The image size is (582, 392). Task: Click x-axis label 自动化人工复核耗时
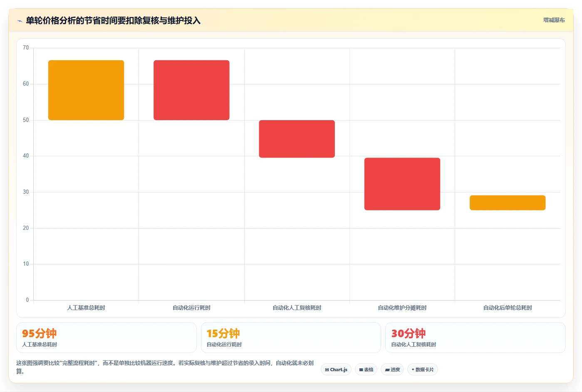(297, 308)
